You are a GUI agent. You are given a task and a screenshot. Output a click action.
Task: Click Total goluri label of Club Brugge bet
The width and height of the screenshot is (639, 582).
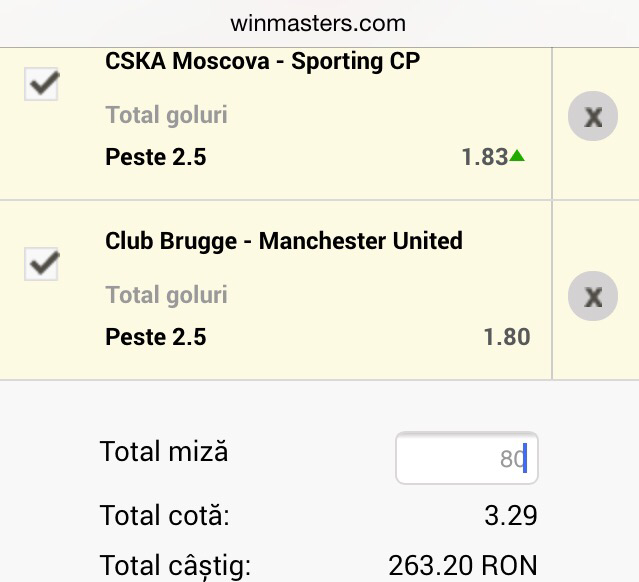coord(166,295)
